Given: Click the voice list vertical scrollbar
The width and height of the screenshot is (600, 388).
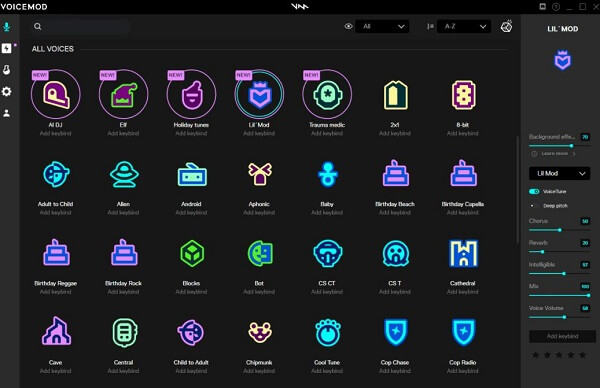Looking at the screenshot, I should tap(517, 189).
